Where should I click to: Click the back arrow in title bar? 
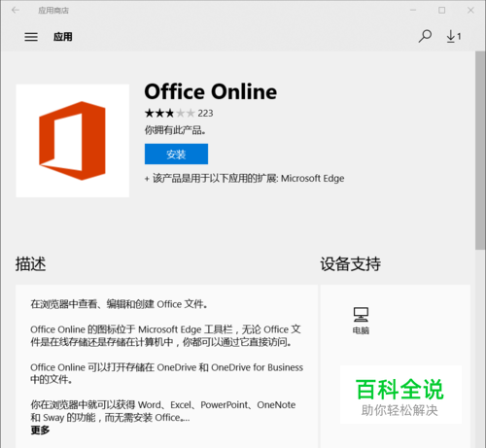click(x=16, y=11)
